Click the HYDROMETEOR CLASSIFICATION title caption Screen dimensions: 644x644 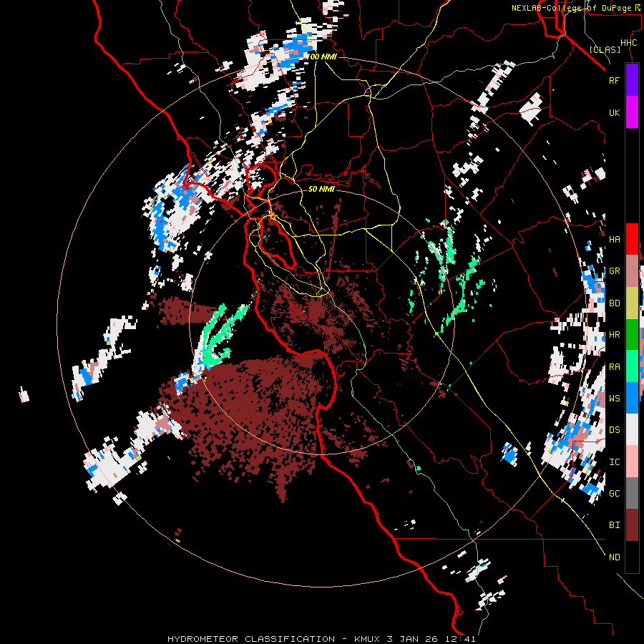click(x=321, y=639)
